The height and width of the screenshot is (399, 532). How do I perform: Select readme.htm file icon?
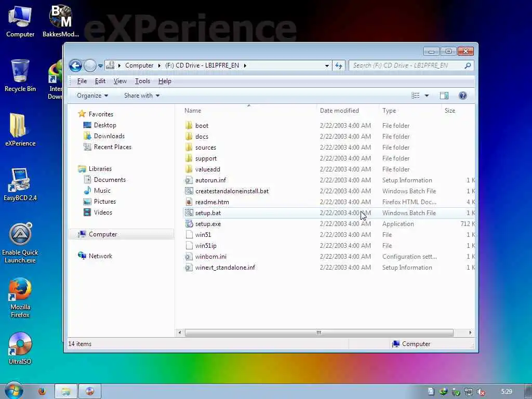point(189,202)
